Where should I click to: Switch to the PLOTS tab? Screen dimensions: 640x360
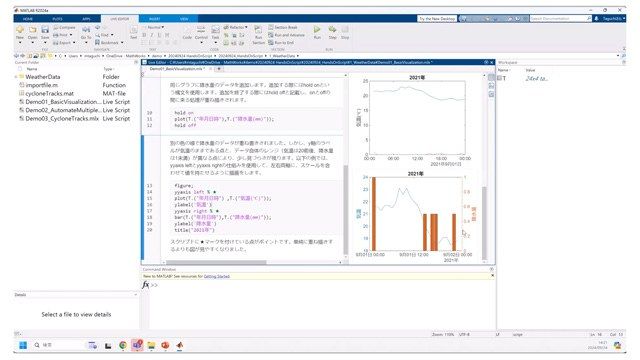[57, 19]
